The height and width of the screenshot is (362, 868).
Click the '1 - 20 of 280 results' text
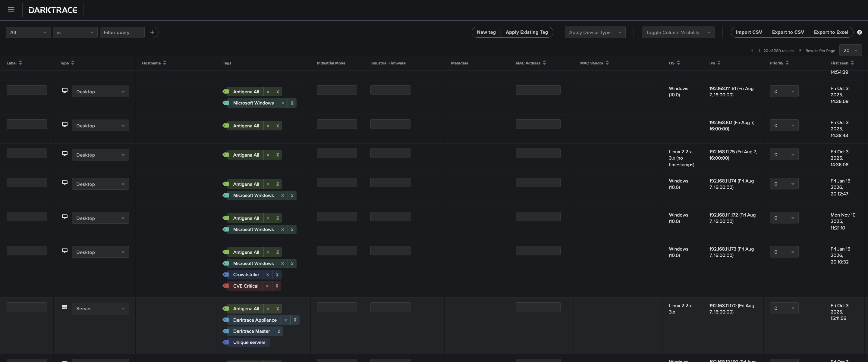[x=776, y=51]
